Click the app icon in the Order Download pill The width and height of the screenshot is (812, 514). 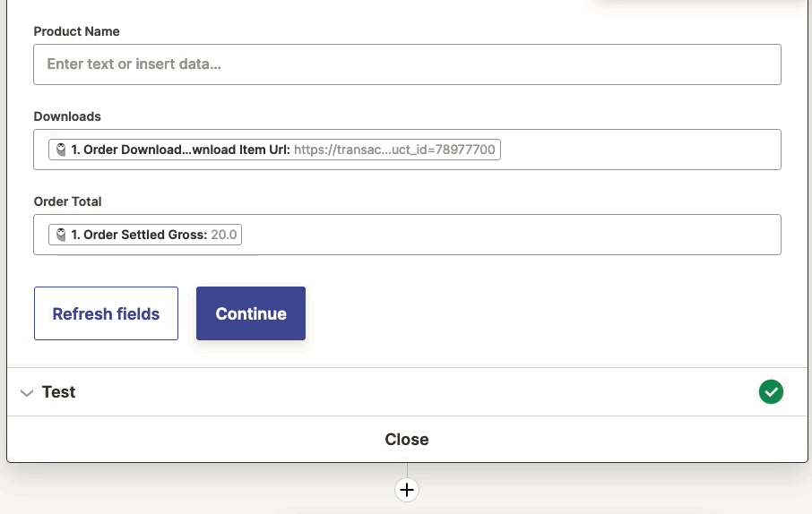tap(61, 150)
